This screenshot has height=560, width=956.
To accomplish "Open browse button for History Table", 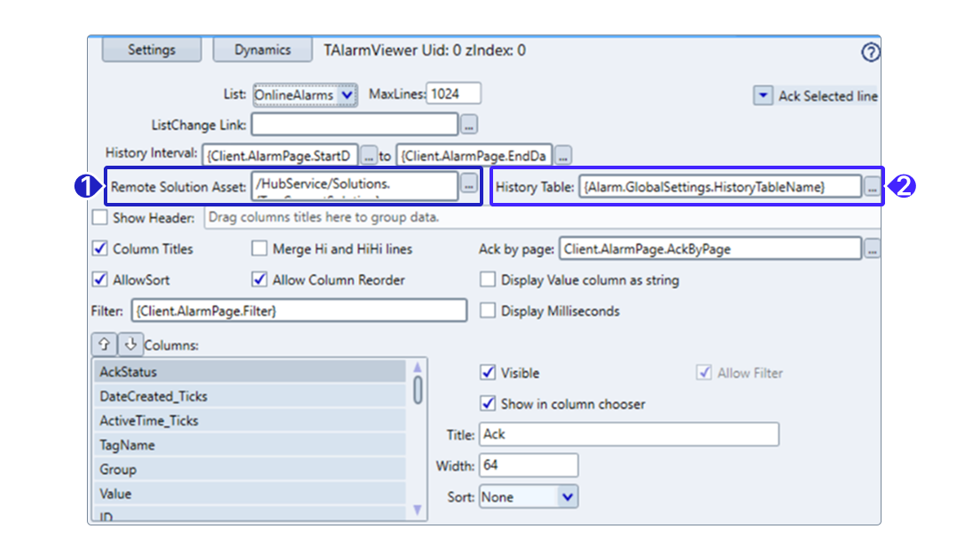I will pos(872,187).
